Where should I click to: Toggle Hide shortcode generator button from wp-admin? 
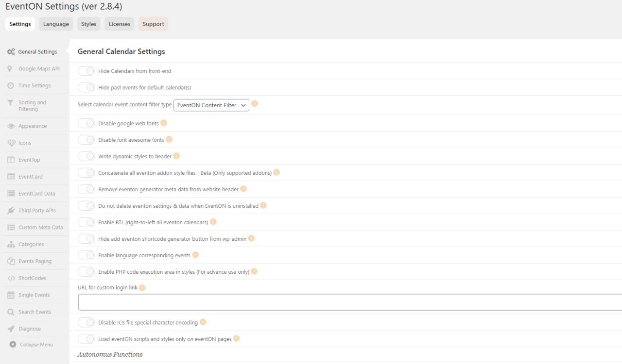[86, 239]
